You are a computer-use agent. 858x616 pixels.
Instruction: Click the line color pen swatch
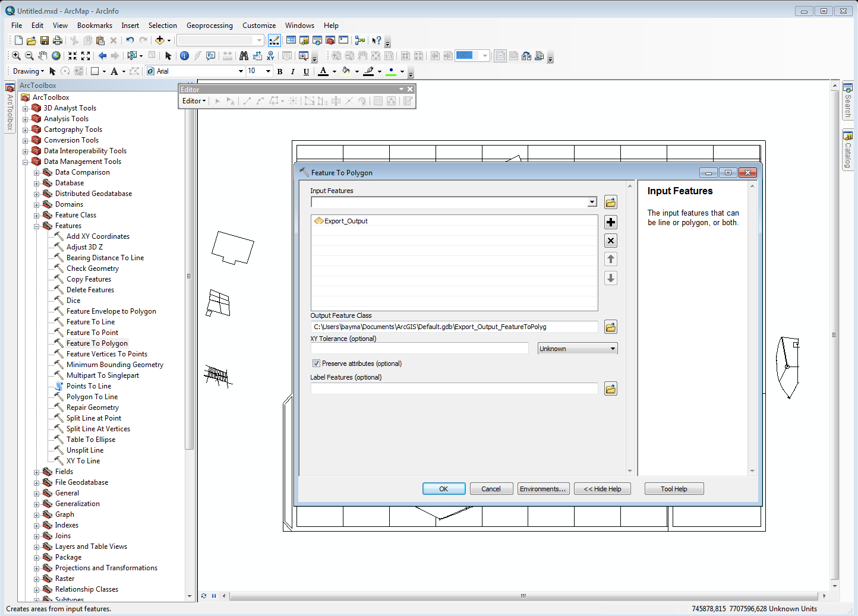pos(368,71)
